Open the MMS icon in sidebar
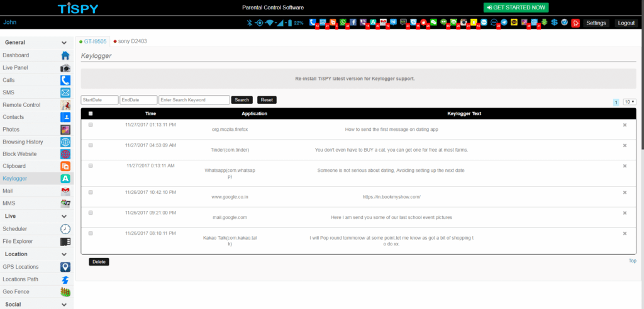The image size is (644, 309). [65, 203]
